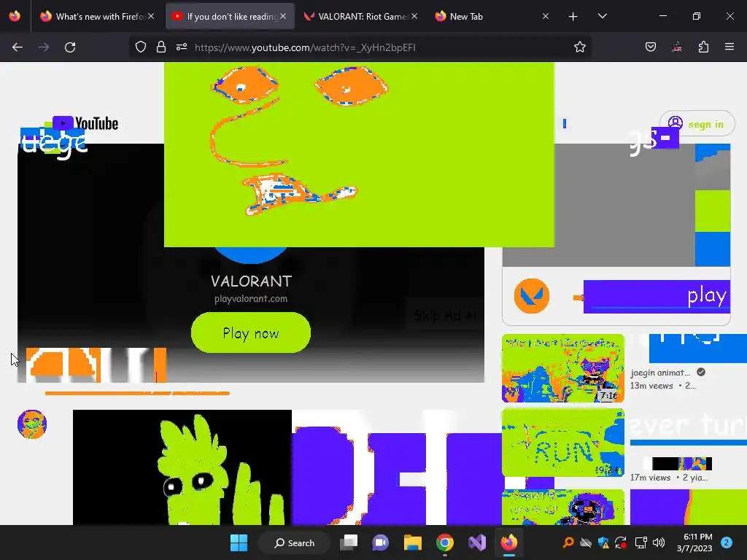
Task: Close the What's new with Firefox tab
Action: [x=151, y=16]
